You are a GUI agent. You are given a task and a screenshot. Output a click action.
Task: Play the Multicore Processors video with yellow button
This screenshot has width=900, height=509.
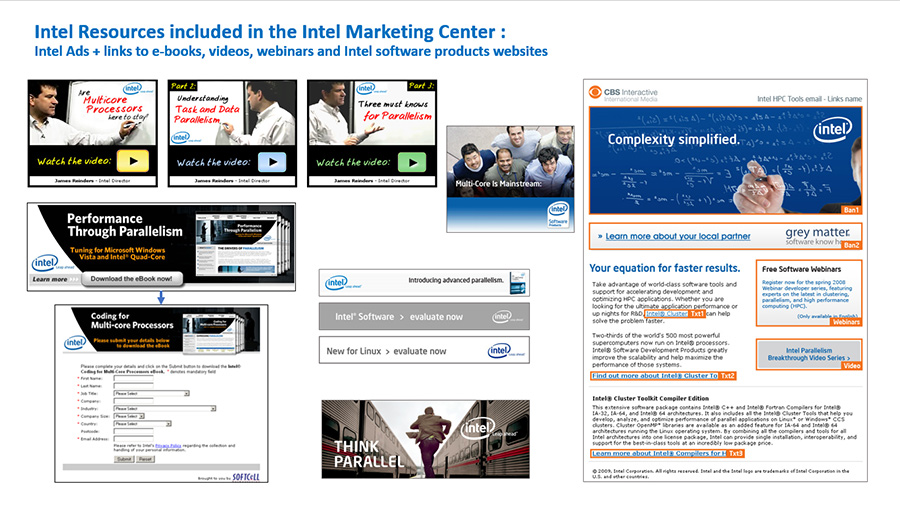click(x=133, y=161)
